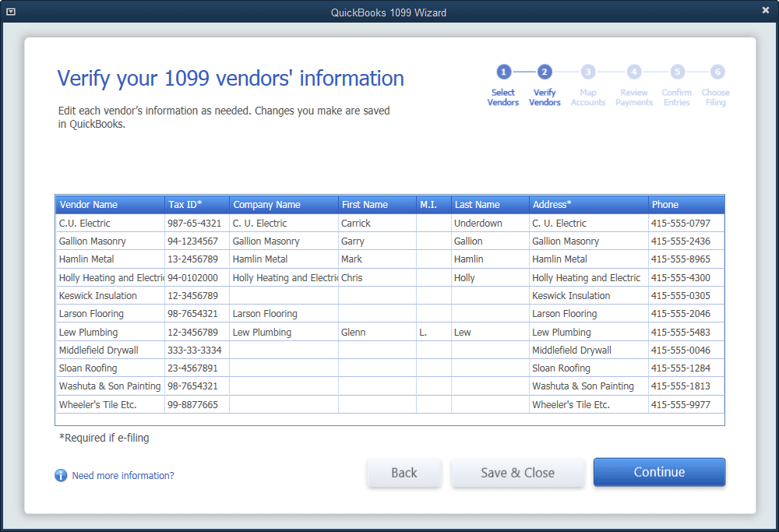Click the Continue button
Viewport: 779px width, 532px height.
point(659,472)
